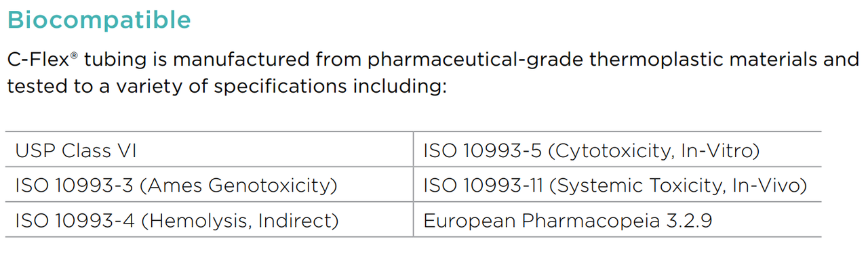Select the ISO 10993-11 table cell
This screenshot has width=868, height=254.
tap(618, 184)
